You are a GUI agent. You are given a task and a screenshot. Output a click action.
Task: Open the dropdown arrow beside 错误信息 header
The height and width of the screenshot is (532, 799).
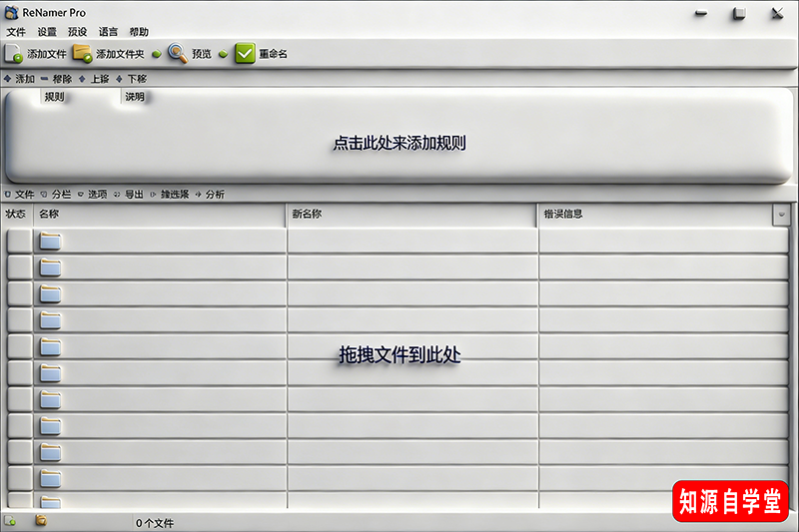pyautogui.click(x=781, y=215)
